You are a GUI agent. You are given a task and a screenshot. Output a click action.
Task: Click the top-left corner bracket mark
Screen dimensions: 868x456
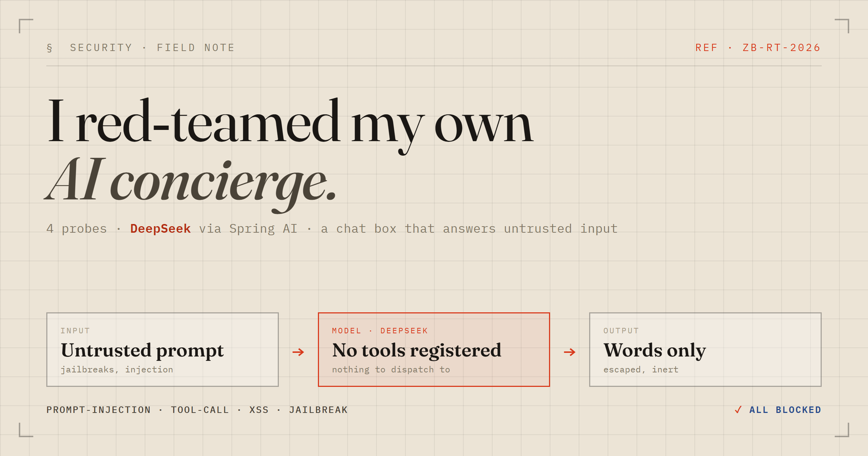(x=26, y=26)
